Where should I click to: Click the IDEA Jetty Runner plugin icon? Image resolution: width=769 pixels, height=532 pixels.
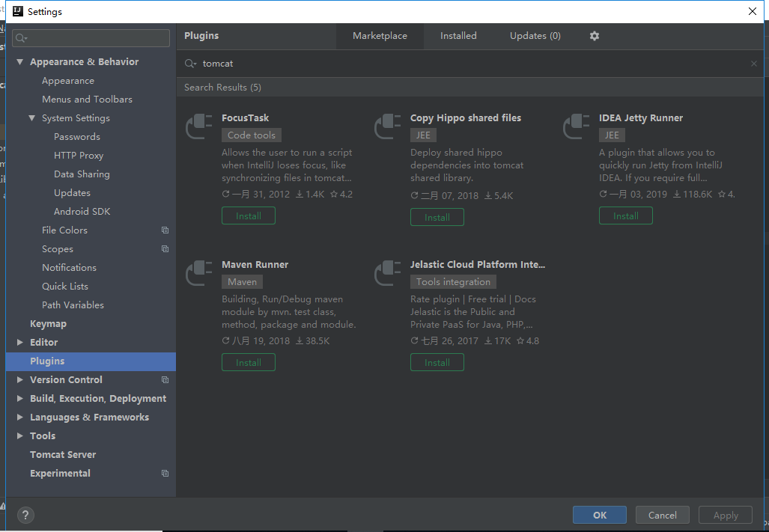tap(577, 126)
